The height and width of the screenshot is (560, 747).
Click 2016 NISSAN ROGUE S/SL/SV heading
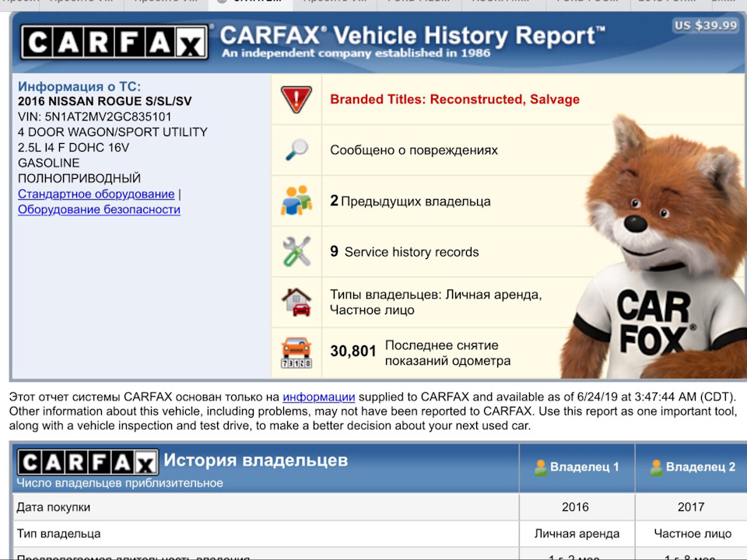(x=105, y=101)
